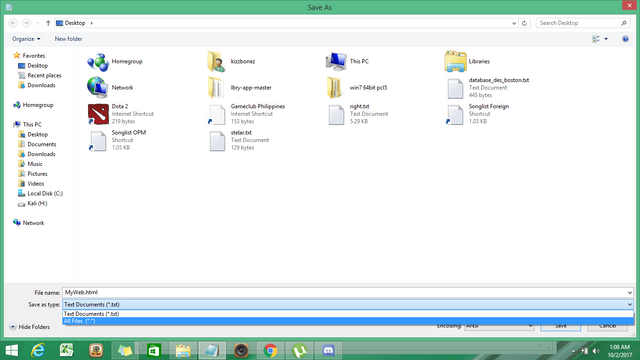
Task: Select Homegroup in navigation pane
Action: coord(33,105)
